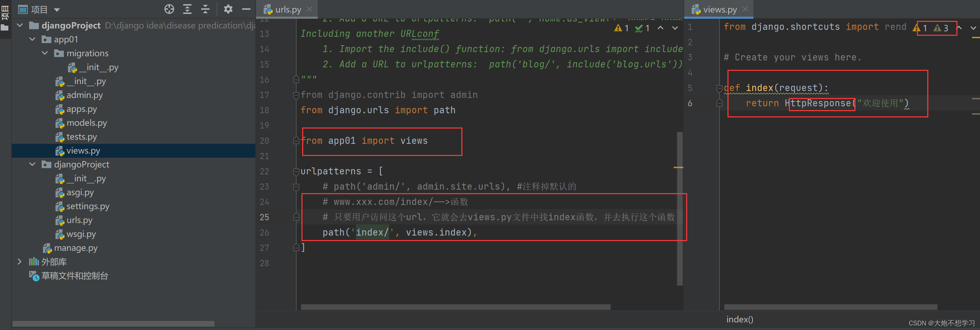Image resolution: width=980 pixels, height=330 pixels.
Task: Click the weak warning count 3 in views.py
Action: tap(941, 28)
